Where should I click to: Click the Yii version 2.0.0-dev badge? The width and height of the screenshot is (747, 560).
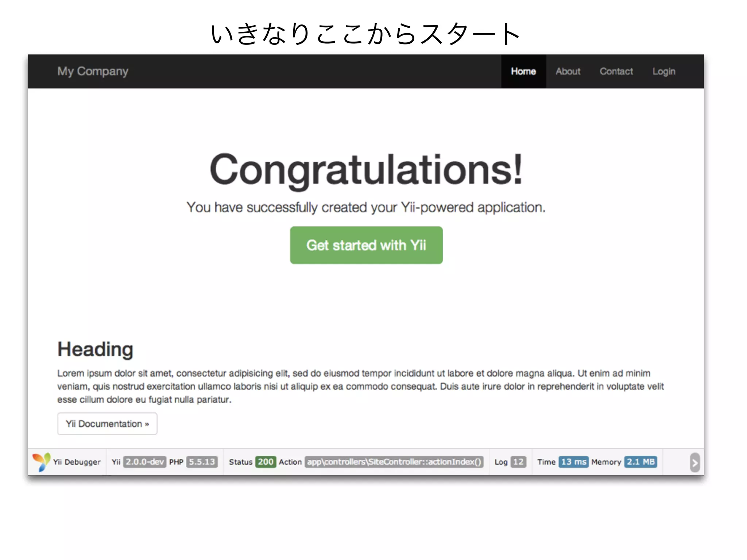coord(144,462)
